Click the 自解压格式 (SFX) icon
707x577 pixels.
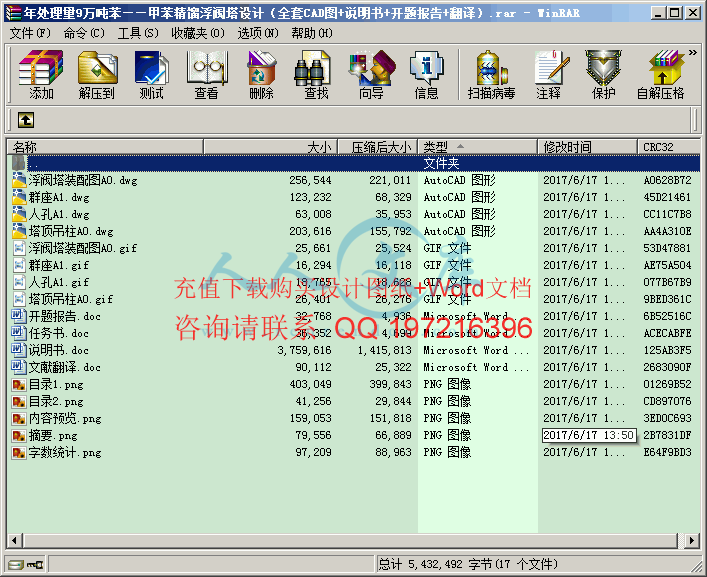[660, 75]
